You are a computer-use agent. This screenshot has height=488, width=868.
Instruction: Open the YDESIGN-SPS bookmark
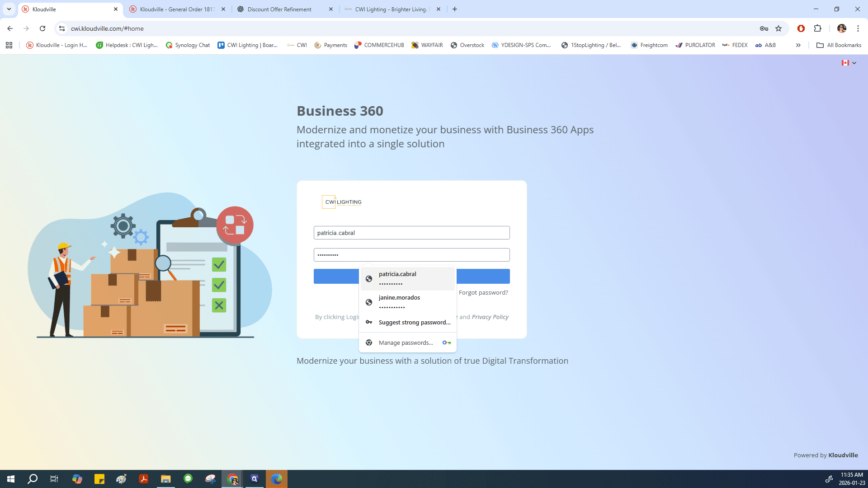(521, 45)
